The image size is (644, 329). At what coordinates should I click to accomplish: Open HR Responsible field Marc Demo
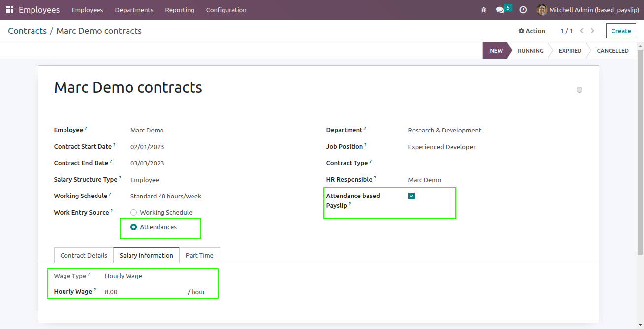(424, 180)
